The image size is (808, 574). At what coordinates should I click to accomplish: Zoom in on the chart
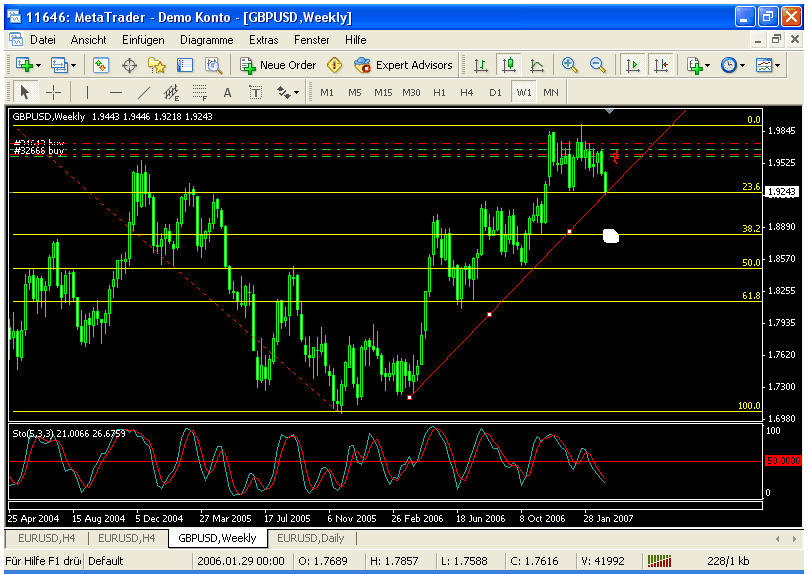click(570, 65)
